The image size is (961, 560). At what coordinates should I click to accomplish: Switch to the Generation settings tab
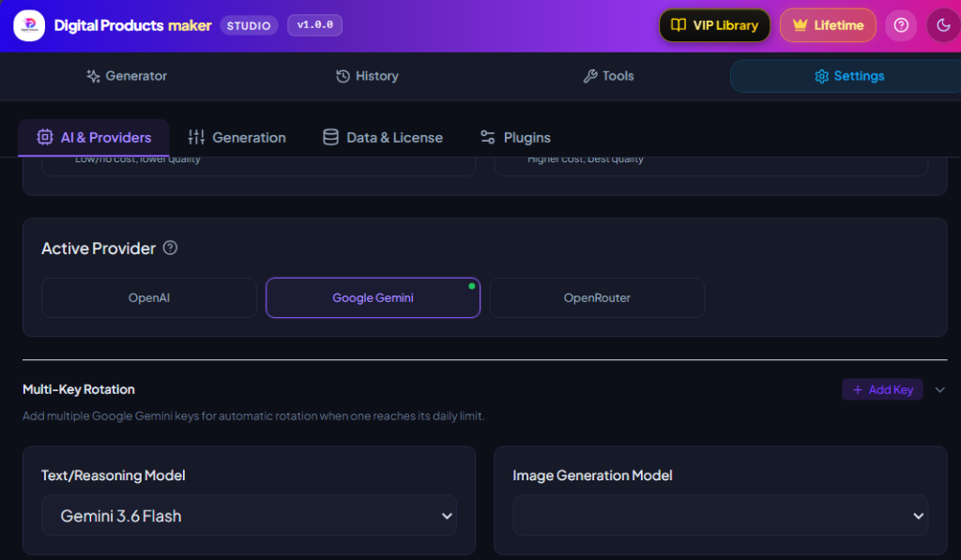(x=237, y=137)
